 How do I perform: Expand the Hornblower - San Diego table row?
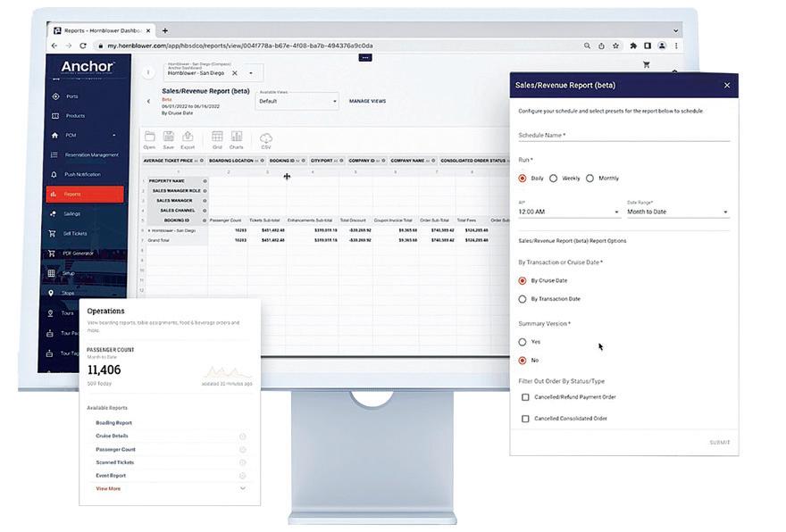tap(149, 231)
